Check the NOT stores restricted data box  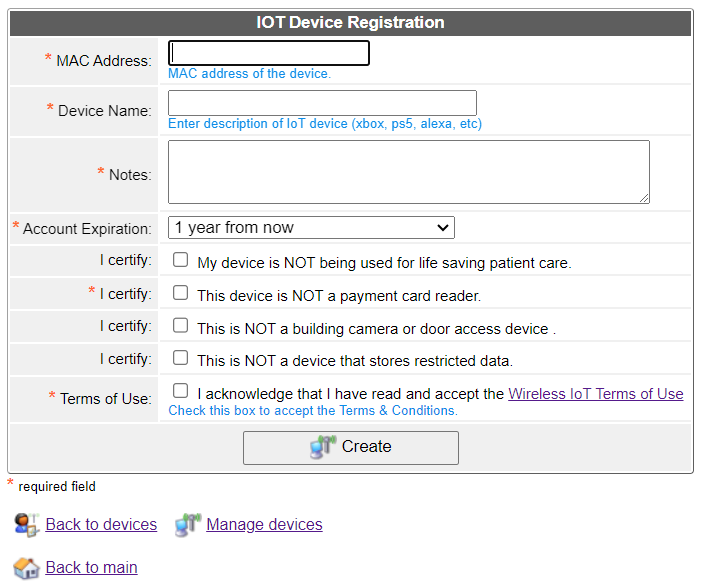click(180, 358)
